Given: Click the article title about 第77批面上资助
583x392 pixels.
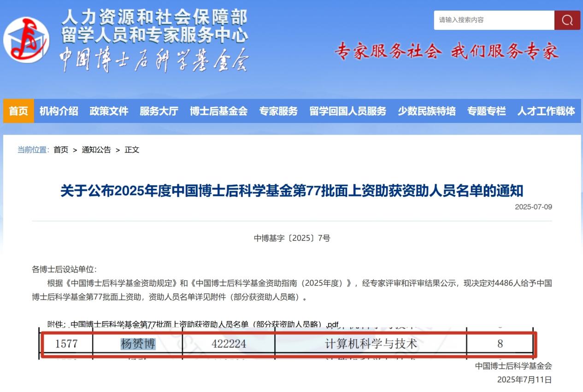Looking at the screenshot, I should click(x=292, y=191).
